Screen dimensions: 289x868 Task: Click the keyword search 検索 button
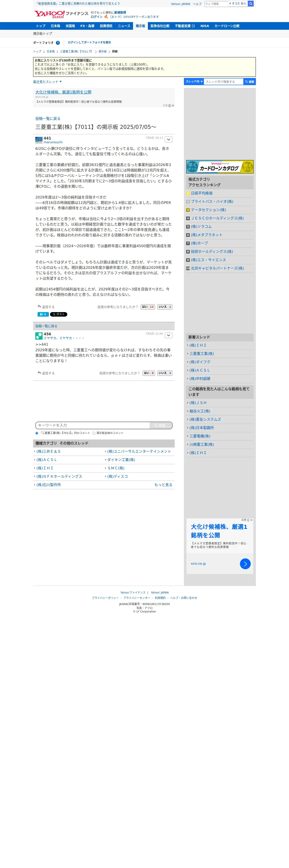(160, 425)
